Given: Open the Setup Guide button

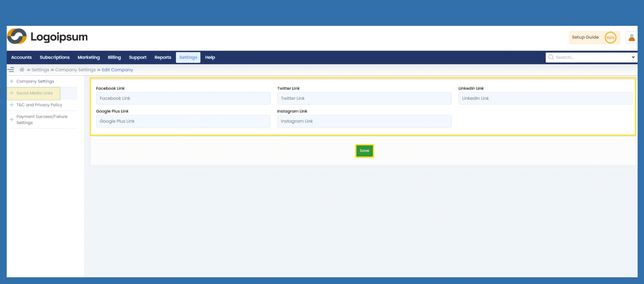Looking at the screenshot, I should tap(585, 37).
